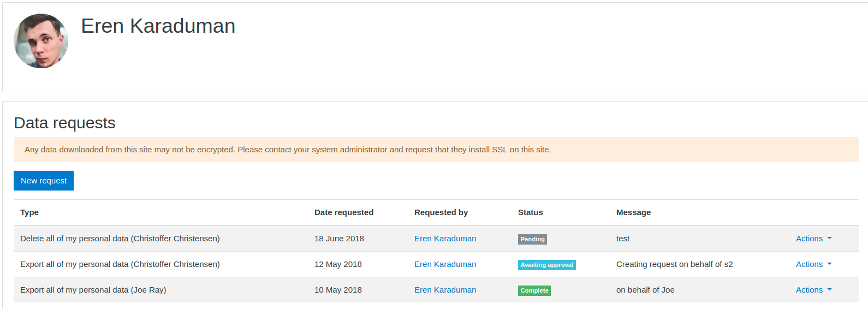Click the Date requested column header
Image resolution: width=868 pixels, height=309 pixels.
click(x=344, y=212)
